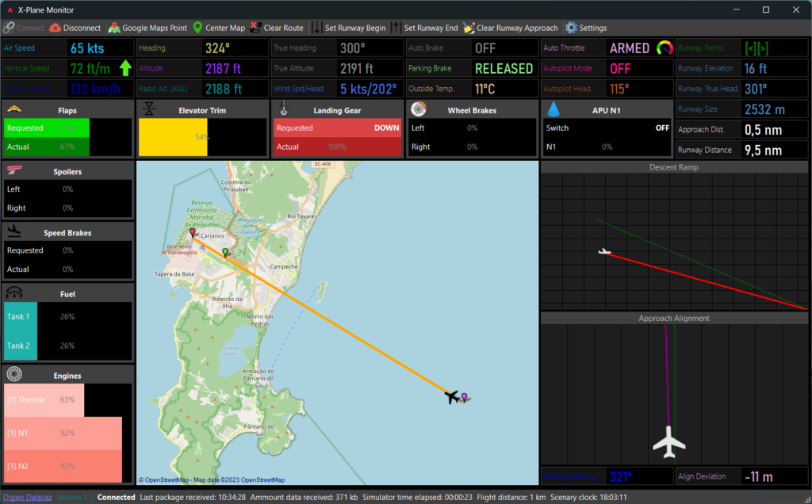Click the N1 92% engine bar
Viewport: 812px width, 504px height.
[63, 433]
